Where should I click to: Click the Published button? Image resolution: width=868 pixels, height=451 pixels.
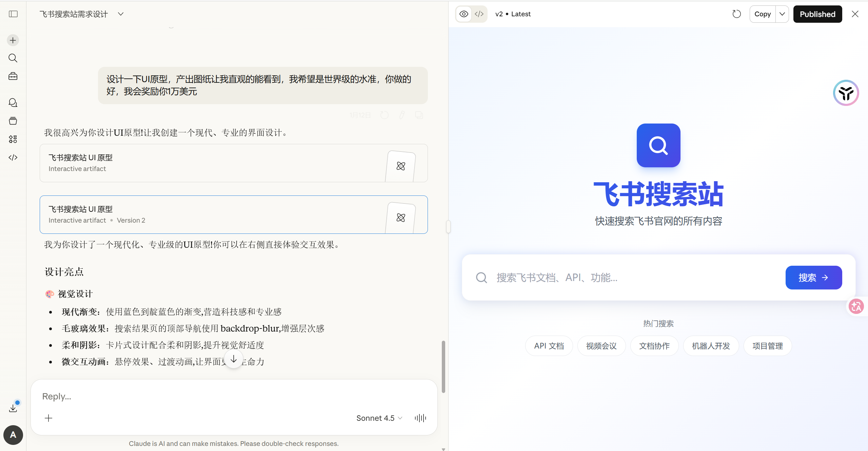[817, 14]
